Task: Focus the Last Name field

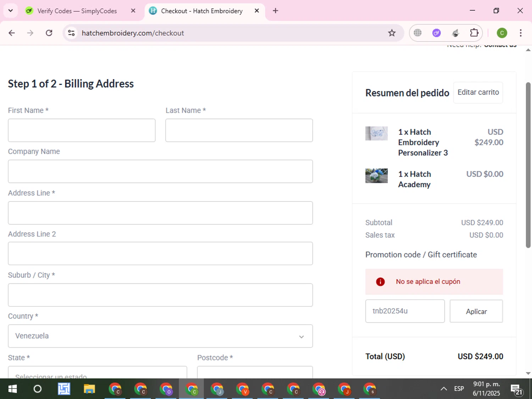Action: click(x=239, y=130)
